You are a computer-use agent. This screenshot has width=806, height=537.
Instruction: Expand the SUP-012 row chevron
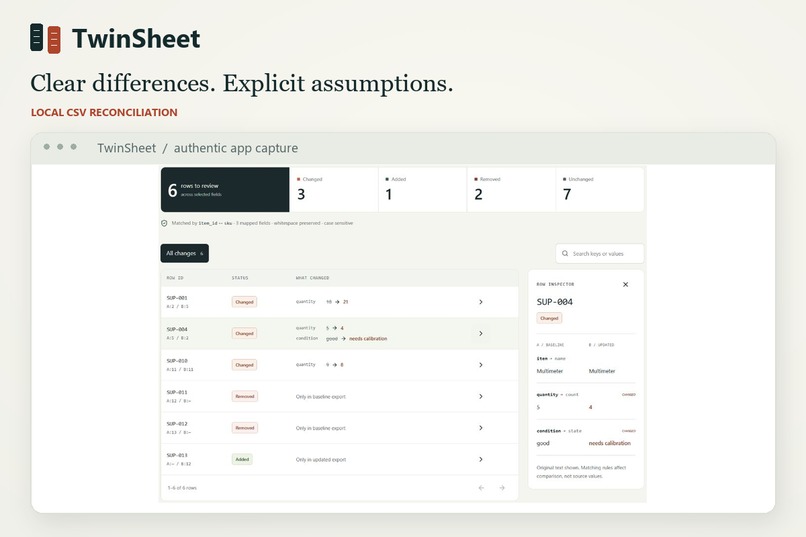point(481,428)
